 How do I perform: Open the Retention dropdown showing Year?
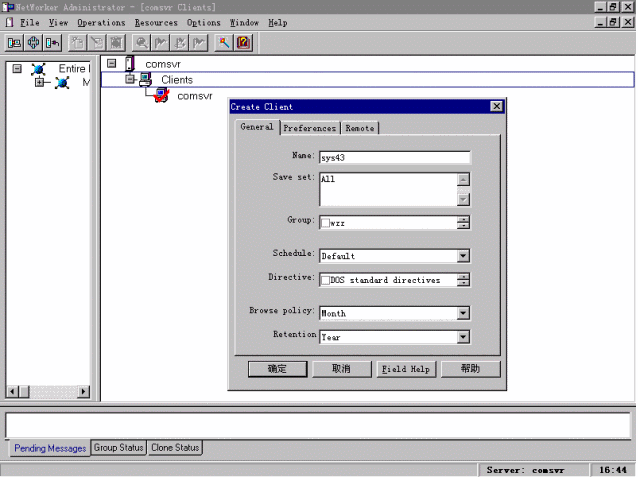click(x=463, y=337)
